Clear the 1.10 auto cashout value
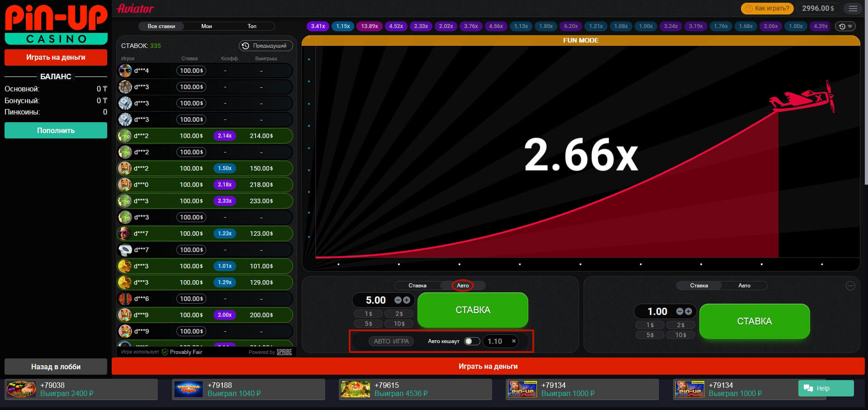 tap(514, 341)
